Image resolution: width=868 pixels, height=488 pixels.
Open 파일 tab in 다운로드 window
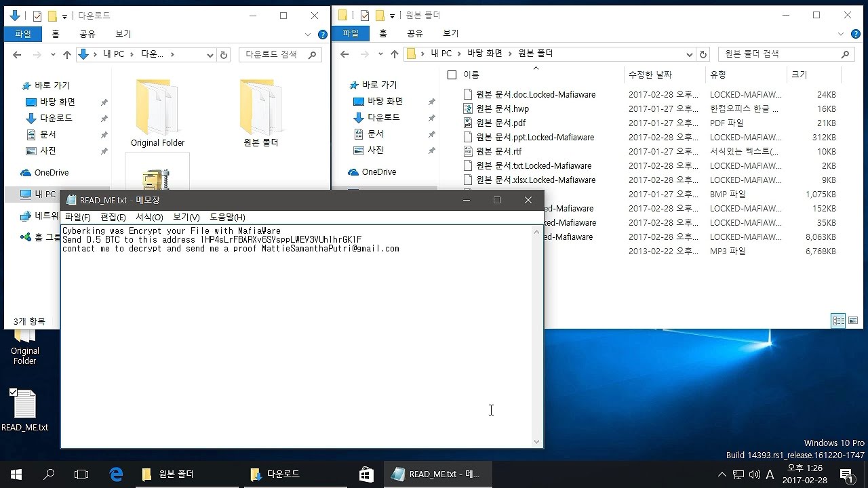click(23, 34)
